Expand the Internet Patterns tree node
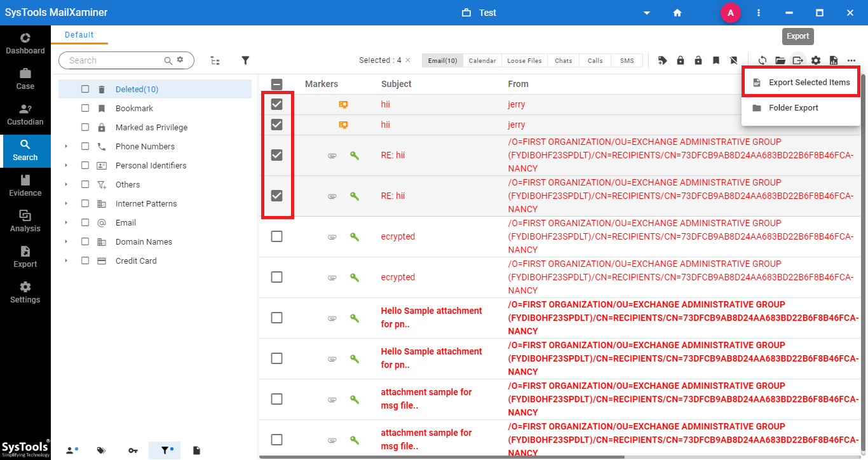This screenshot has height=460, width=868. pyautogui.click(x=66, y=203)
